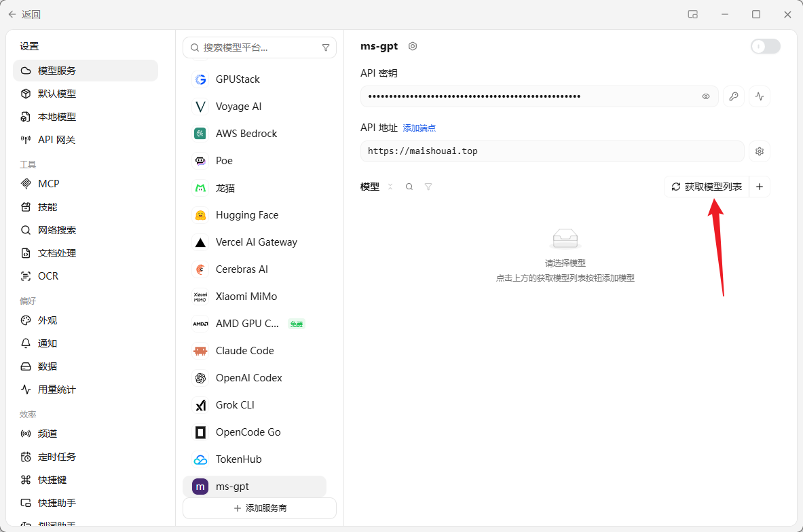Add a model with plus button
Viewport: 803px width, 532px height.
(x=760, y=187)
